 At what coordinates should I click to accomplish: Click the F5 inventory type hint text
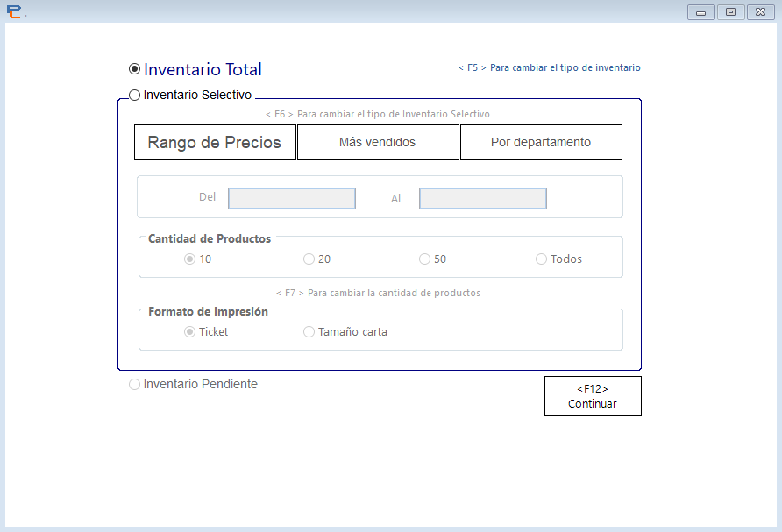(x=549, y=67)
